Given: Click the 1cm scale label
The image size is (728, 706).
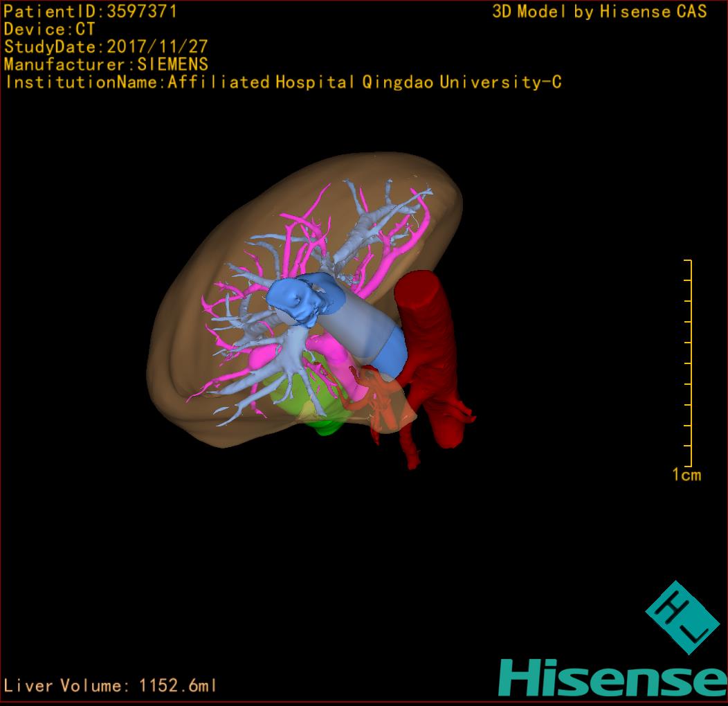Looking at the screenshot, I should pyautogui.click(x=686, y=475).
